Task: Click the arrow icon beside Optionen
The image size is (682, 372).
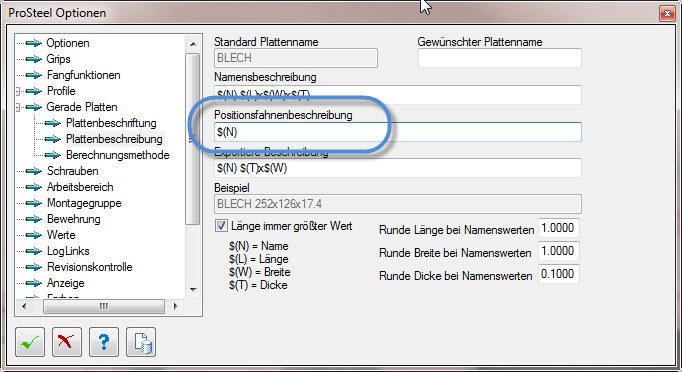Action: point(33,43)
